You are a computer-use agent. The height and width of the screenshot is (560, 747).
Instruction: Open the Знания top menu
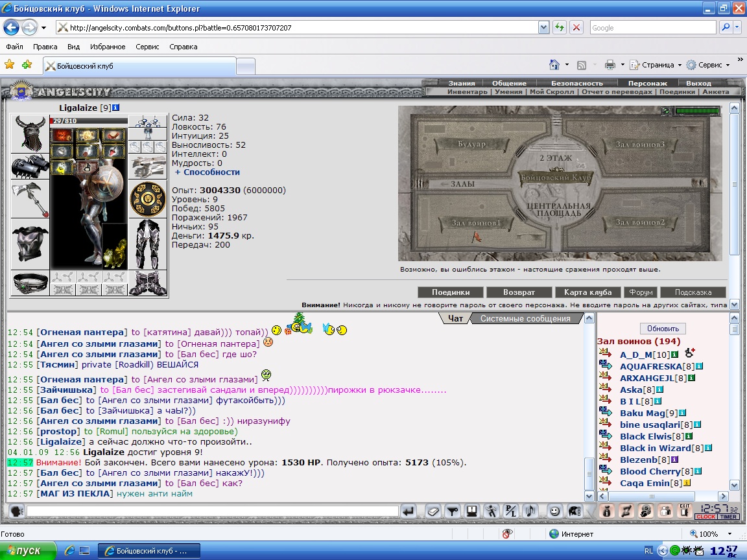pyautogui.click(x=462, y=84)
